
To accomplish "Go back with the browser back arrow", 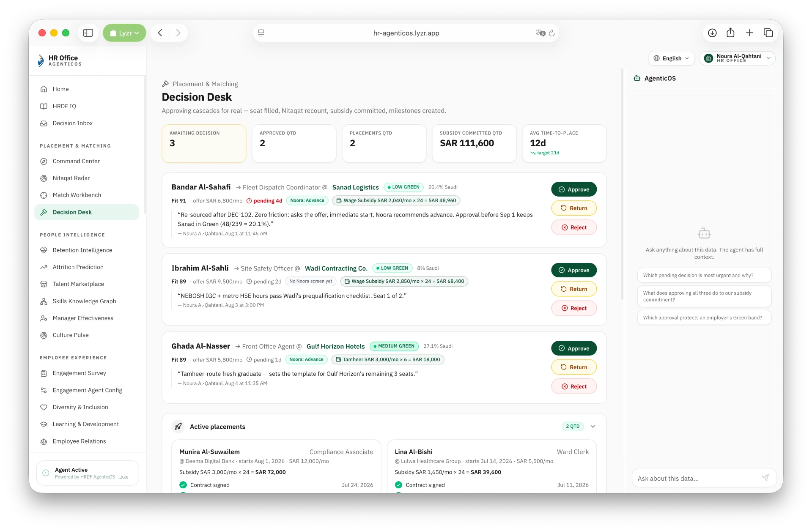I will coord(160,33).
